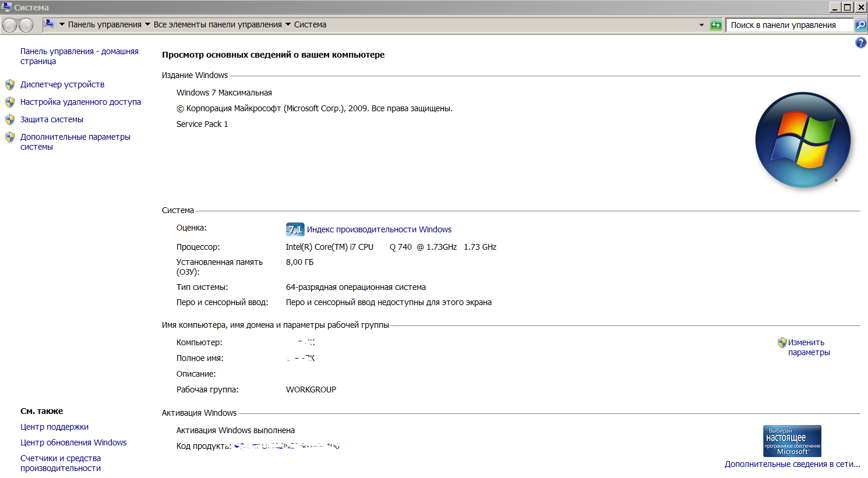
Task: Maximize the Система window
Action: 848,7
